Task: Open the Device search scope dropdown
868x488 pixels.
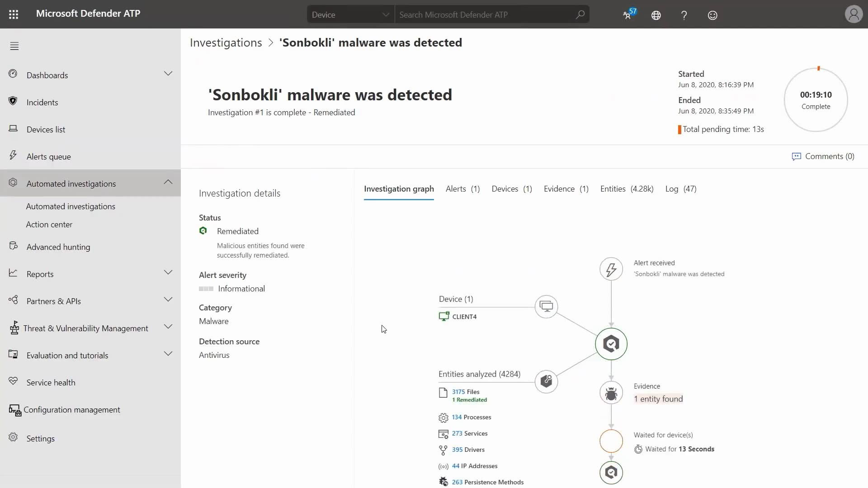Action: click(350, 15)
